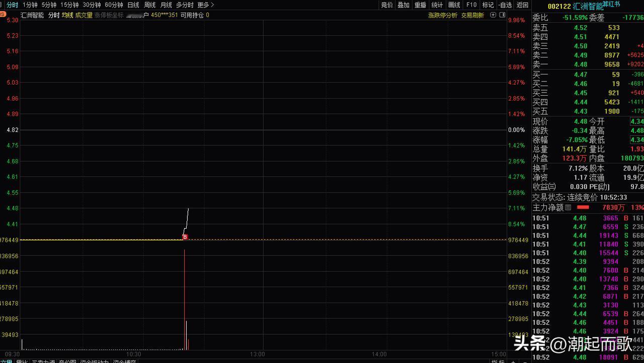The width and height of the screenshot is (644, 363).
Task: Click the upload arrow icon beside 交易刷新
Action: (x=493, y=15)
